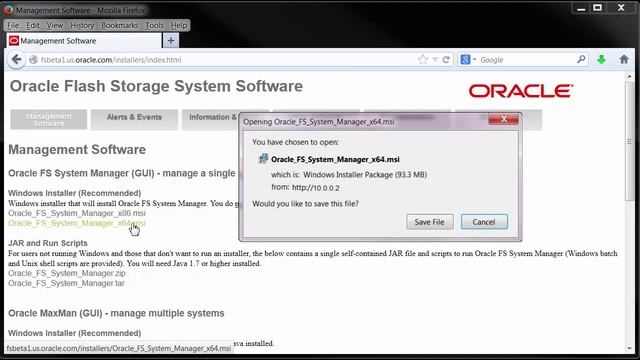Minimize the Firefox window
This screenshot has height=360, width=640.
581,9
